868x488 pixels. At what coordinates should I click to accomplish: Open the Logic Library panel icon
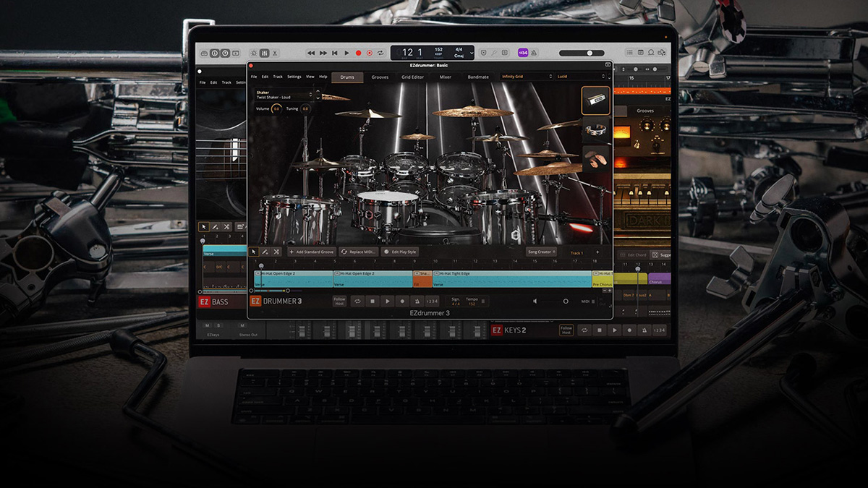(x=204, y=53)
